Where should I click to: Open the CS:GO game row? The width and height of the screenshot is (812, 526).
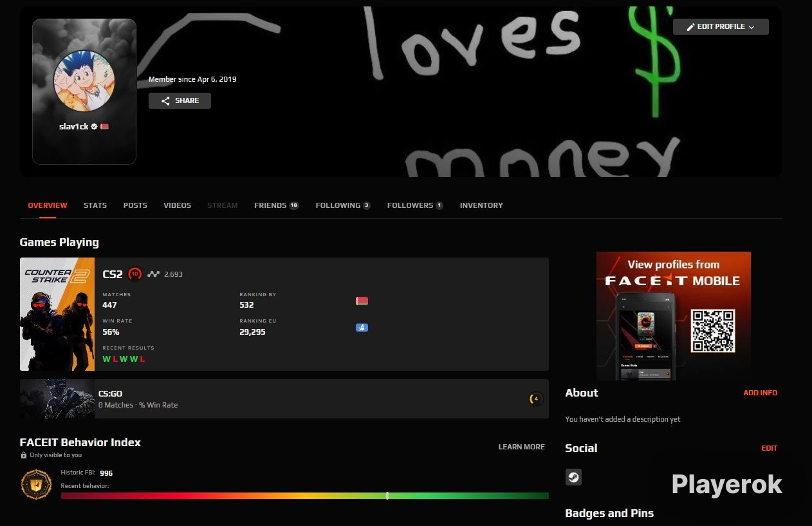point(284,399)
